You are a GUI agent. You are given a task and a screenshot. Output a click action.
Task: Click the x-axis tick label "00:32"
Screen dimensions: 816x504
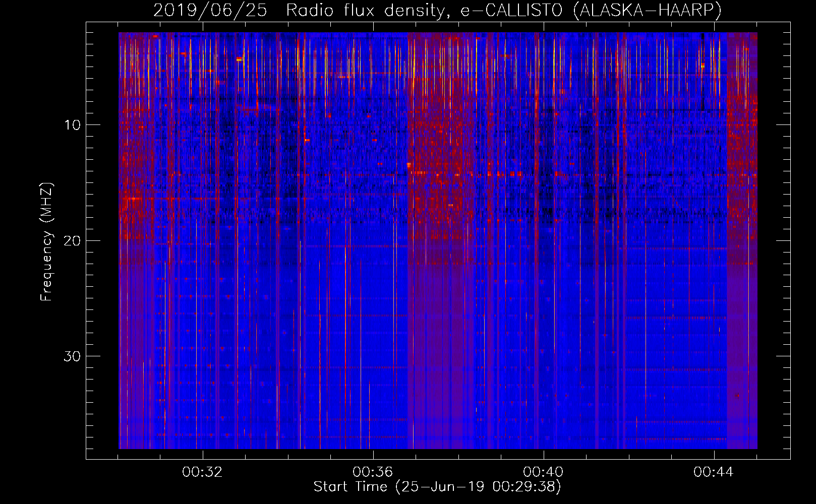pyautogui.click(x=203, y=472)
